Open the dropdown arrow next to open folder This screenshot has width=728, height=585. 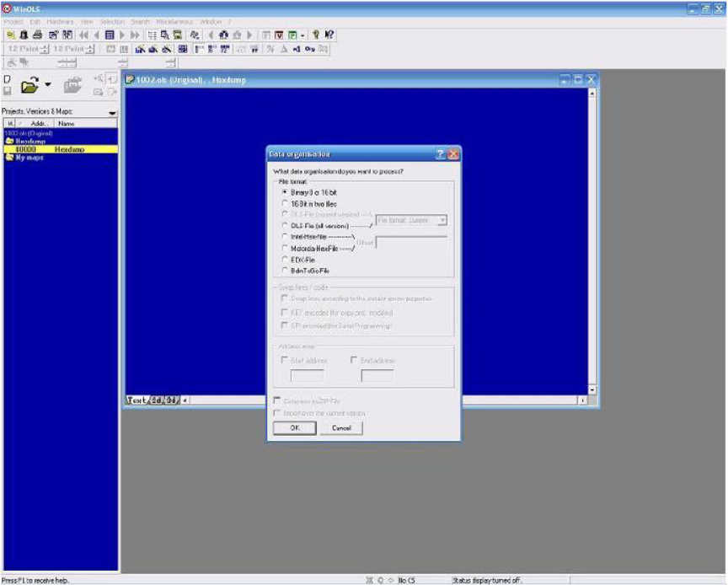48,85
